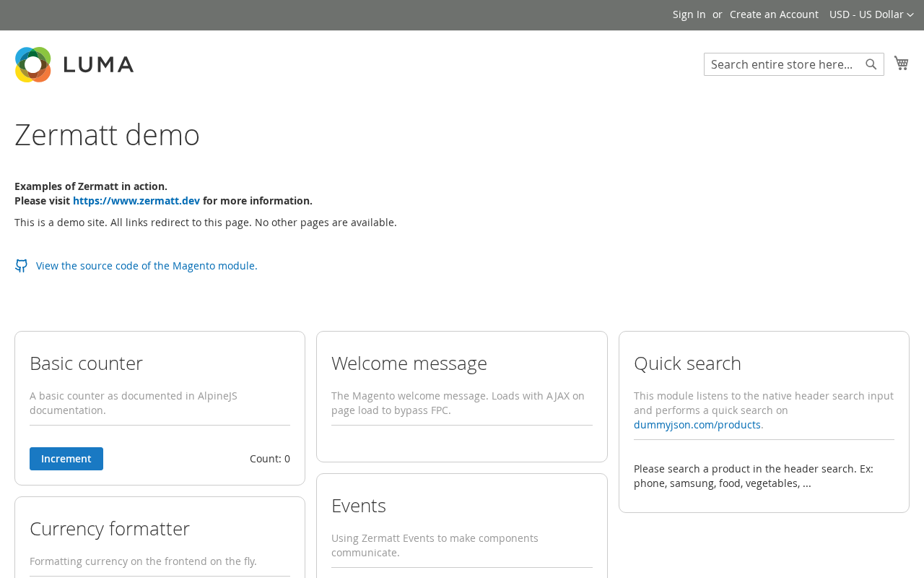Screen dimensions: 924x578
Task: Click the search magnifier icon
Action: pos(871,64)
